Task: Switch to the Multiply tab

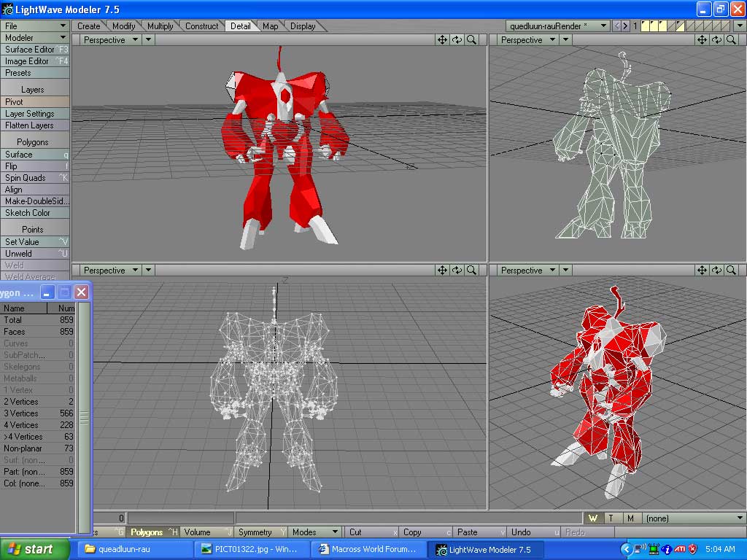Action: coord(160,26)
